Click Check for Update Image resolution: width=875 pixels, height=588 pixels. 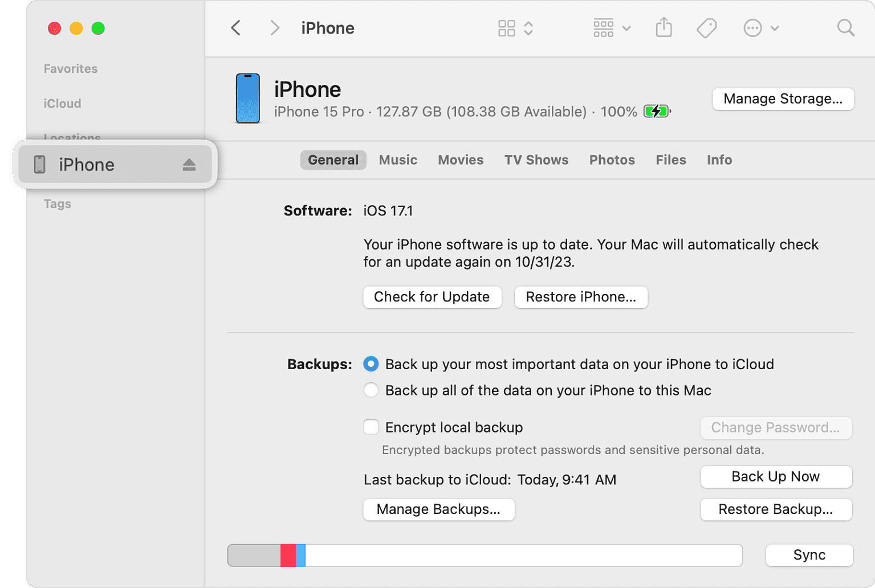tap(432, 297)
